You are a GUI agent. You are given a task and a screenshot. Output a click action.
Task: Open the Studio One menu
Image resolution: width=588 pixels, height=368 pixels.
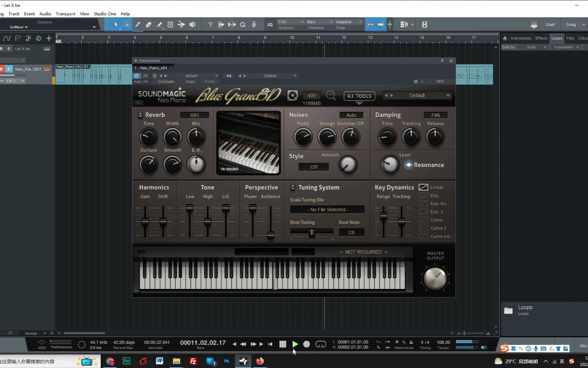tap(105, 14)
